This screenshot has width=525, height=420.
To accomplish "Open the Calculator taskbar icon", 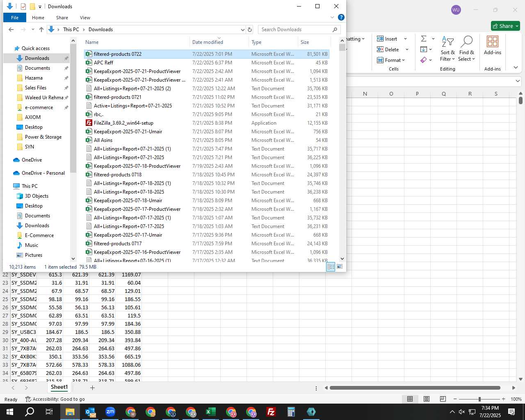I will (291, 412).
